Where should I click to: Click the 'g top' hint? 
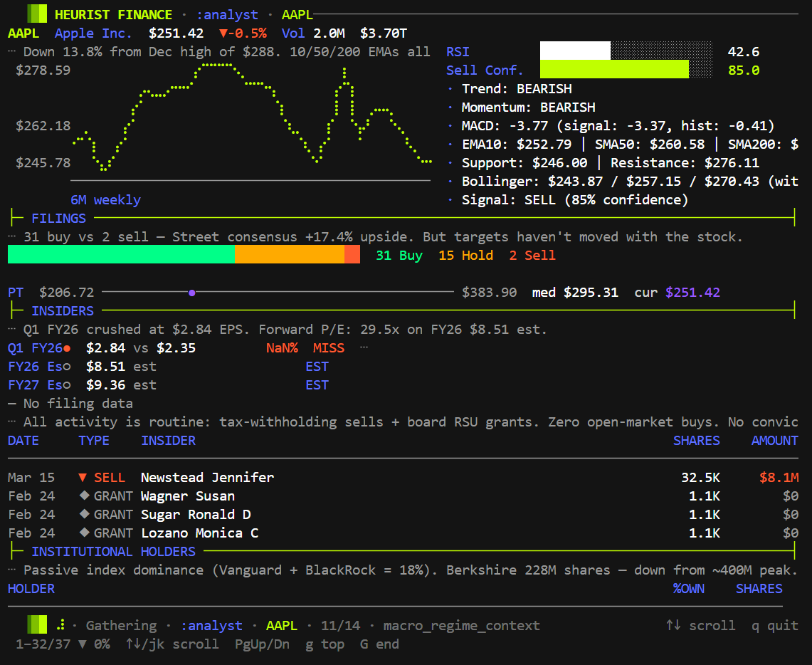click(325, 644)
